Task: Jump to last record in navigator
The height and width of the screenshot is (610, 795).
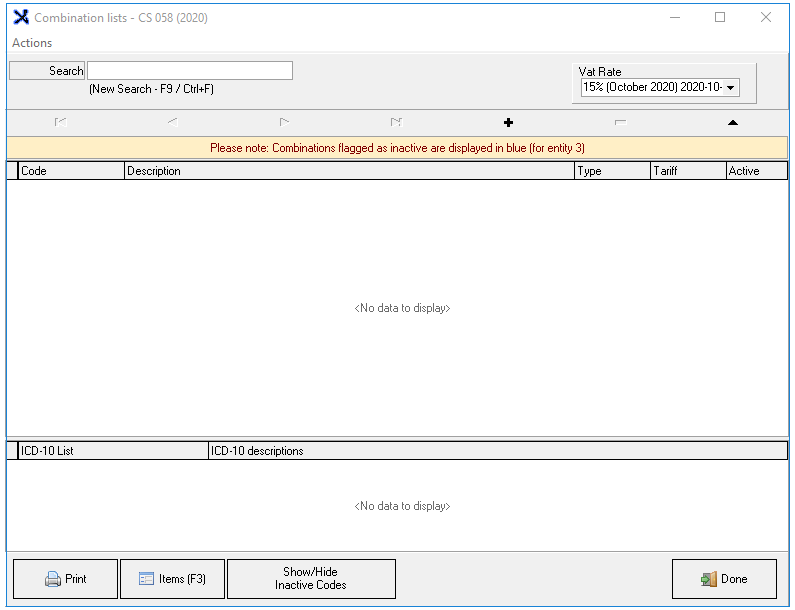Action: pyautogui.click(x=396, y=122)
